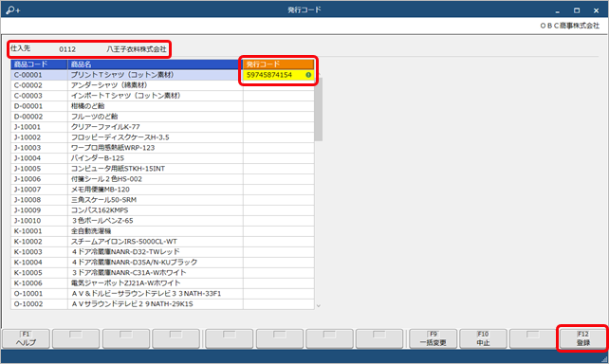Click the empty 発行コード cell for J-10005
Image resolution: width=609 pixels, height=364 pixels.
click(x=279, y=169)
